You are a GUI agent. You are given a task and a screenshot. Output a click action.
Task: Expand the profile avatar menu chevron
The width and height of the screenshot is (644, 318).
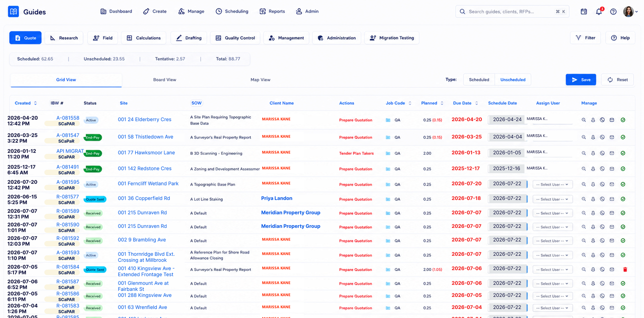[x=636, y=12]
